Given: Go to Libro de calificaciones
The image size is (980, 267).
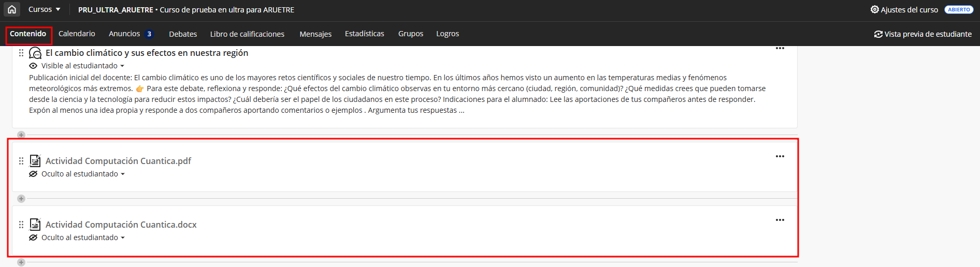Looking at the screenshot, I should coord(247,34).
